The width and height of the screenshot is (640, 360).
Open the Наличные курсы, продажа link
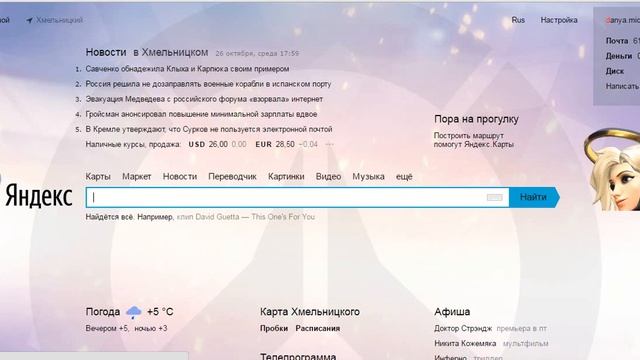[x=133, y=144]
